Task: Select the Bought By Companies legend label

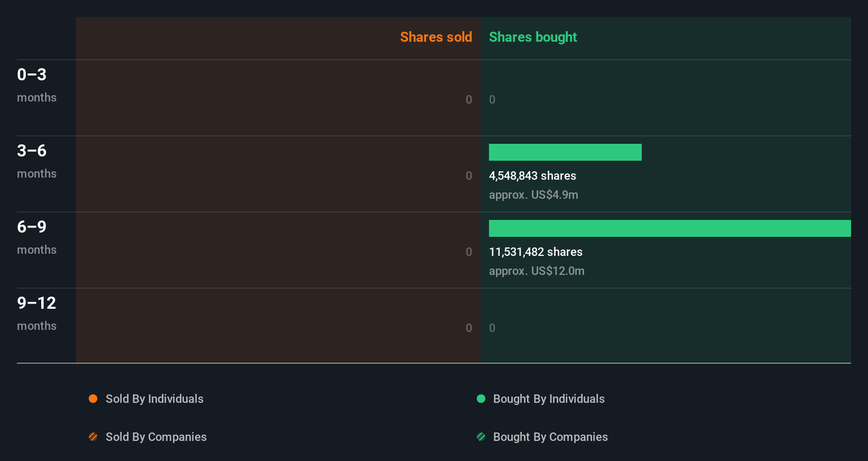Action: (550, 437)
